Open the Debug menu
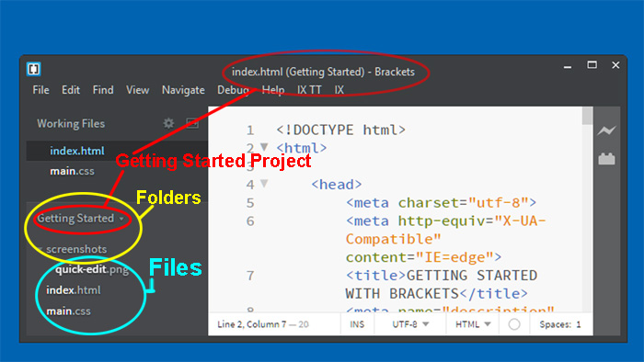This screenshot has height=362, width=644. click(x=233, y=90)
